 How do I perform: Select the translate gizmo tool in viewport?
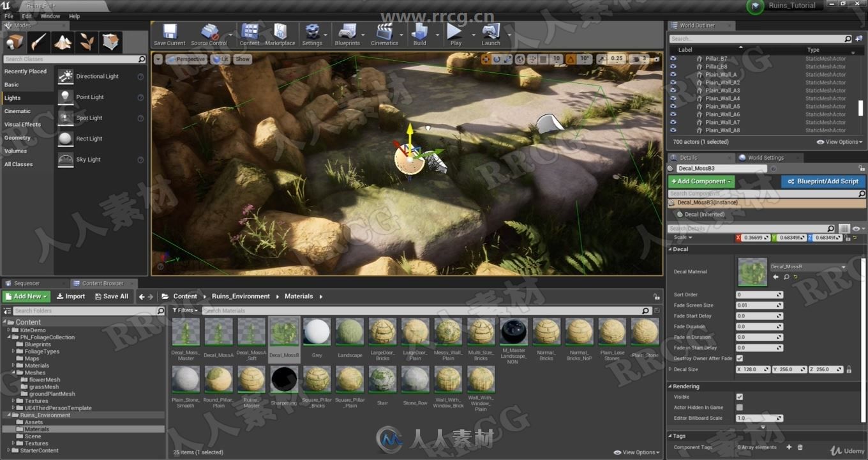pos(486,59)
